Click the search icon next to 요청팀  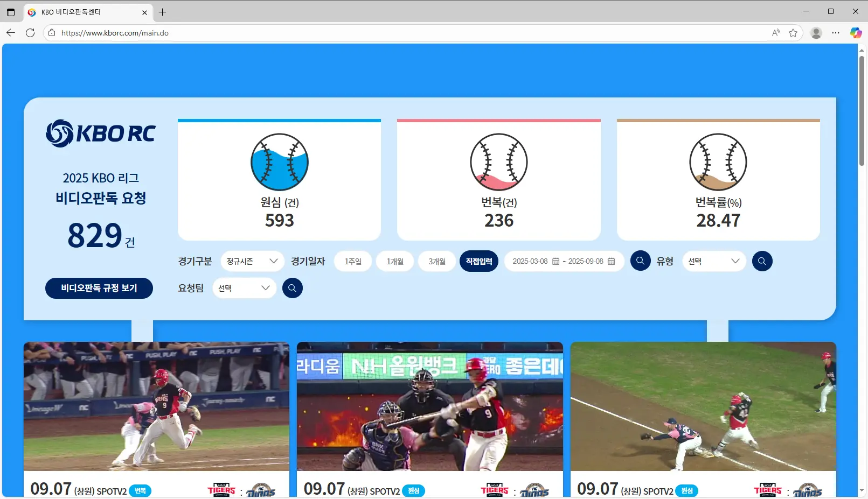[x=293, y=288]
